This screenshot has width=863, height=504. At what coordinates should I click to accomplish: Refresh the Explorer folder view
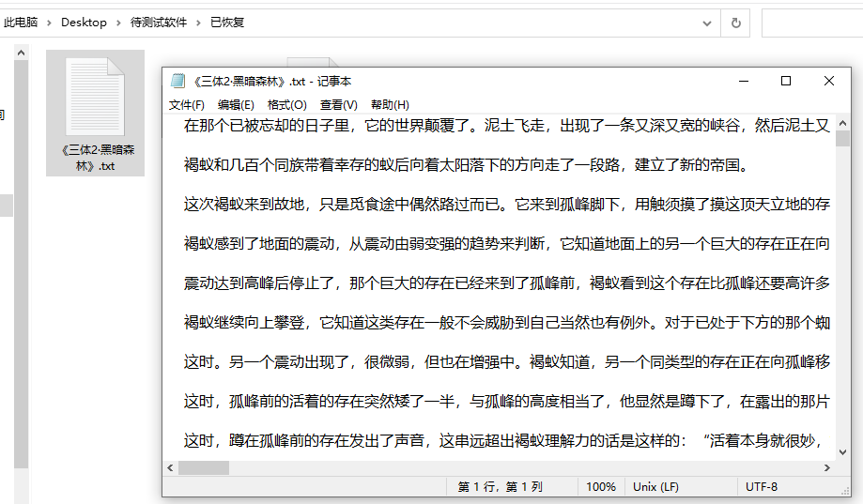pos(735,23)
